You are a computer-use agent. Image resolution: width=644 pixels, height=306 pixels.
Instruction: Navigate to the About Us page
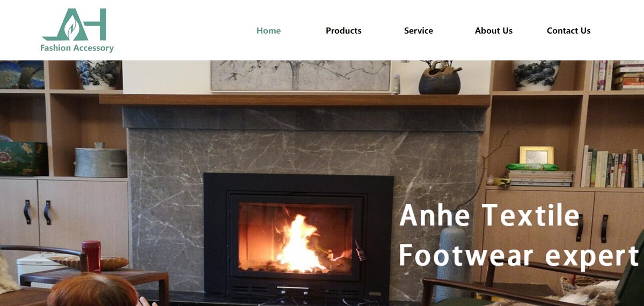coord(494,31)
